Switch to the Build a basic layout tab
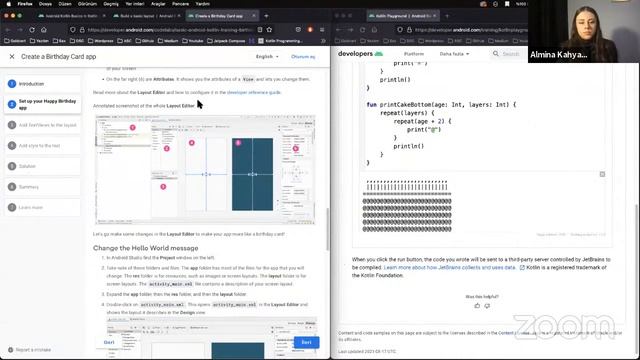This screenshot has height=360, width=640. [146, 16]
